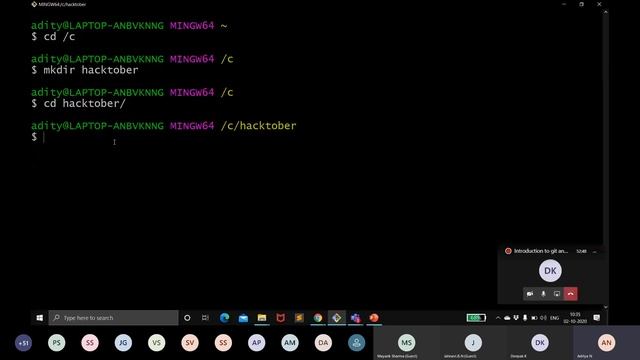Click the '$ cd /c' command line
The width and height of the screenshot is (640, 360).
(x=53, y=37)
